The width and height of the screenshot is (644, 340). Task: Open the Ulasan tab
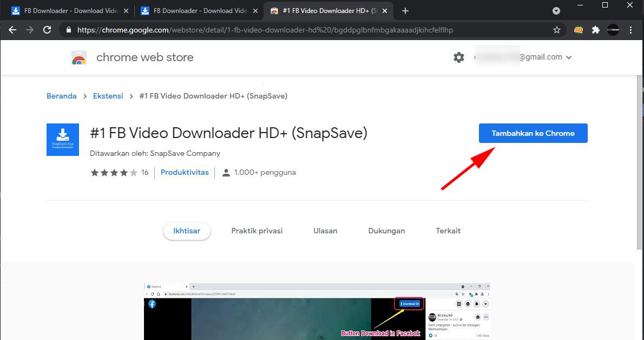pyautogui.click(x=325, y=231)
